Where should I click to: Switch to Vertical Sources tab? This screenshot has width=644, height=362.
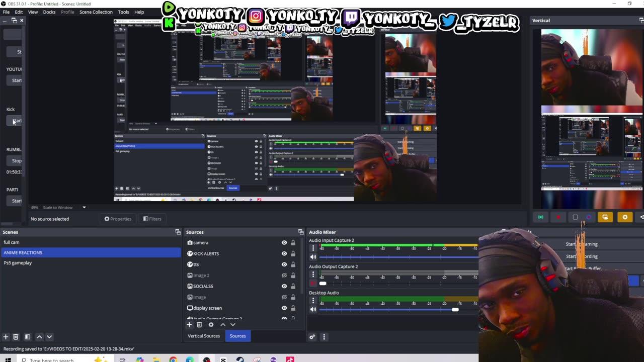[x=204, y=336]
